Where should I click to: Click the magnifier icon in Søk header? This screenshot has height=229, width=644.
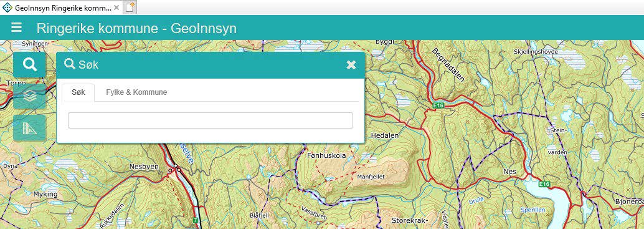click(70, 64)
